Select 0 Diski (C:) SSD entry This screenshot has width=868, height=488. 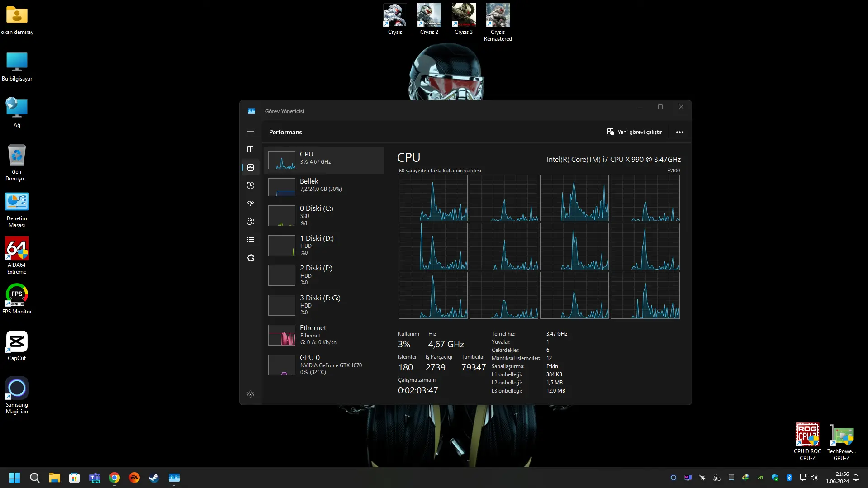(324, 215)
